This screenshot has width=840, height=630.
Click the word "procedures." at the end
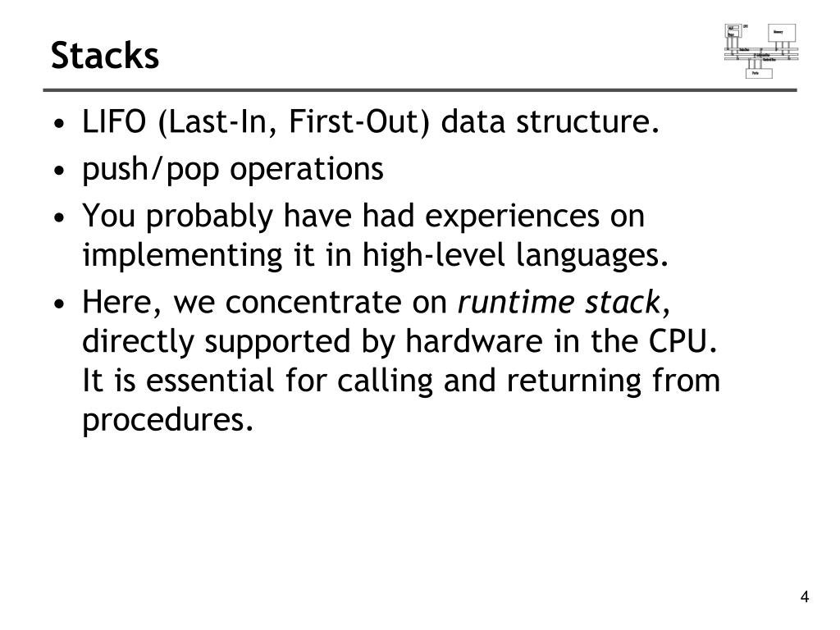pyautogui.click(x=167, y=420)
